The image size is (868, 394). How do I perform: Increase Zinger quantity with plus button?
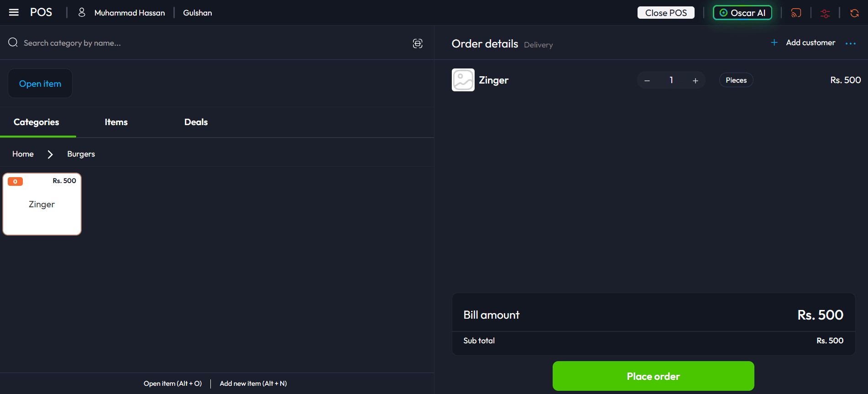(695, 80)
